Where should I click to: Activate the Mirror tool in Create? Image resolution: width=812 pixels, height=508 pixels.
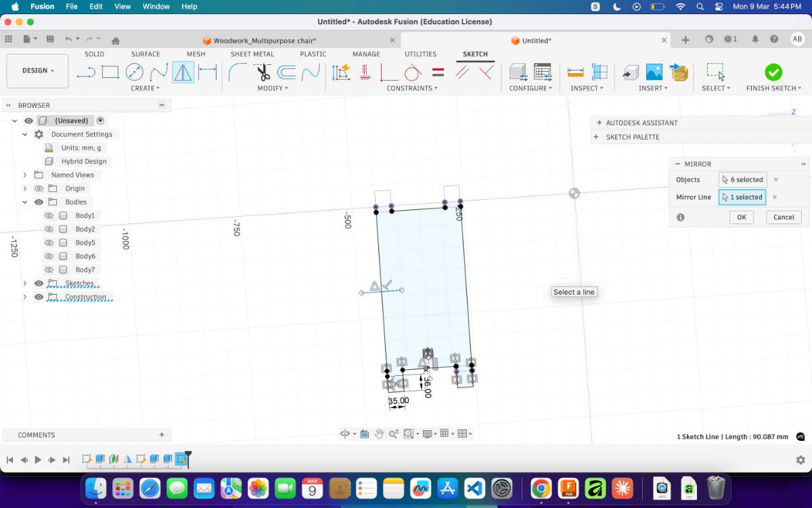[x=183, y=72]
